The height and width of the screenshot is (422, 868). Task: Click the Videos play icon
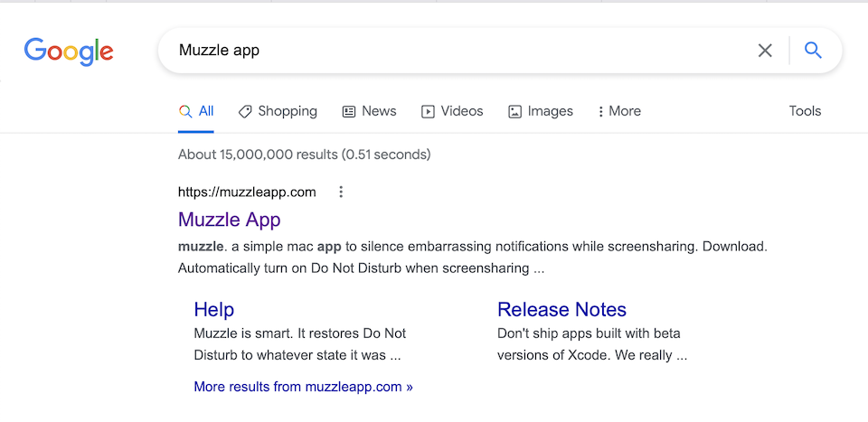[428, 111]
